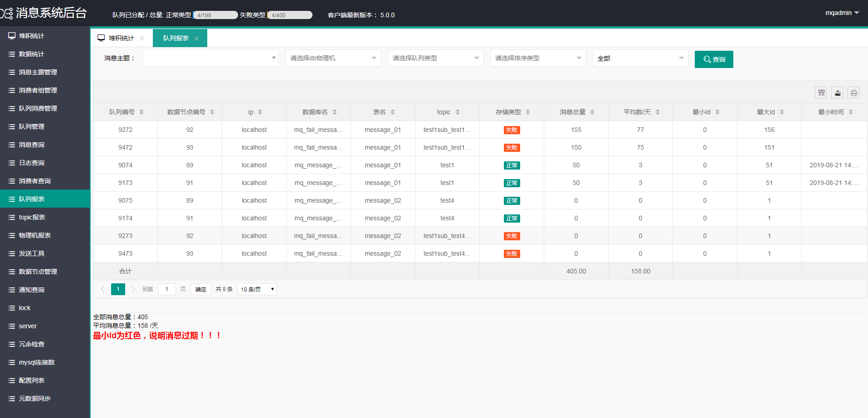
Task: Click the 失败类型 4/400 progress bar
Action: point(290,15)
